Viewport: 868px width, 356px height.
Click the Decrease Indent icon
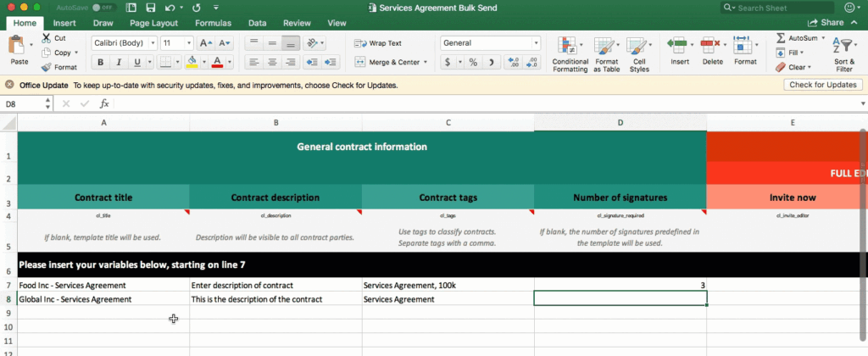(x=312, y=62)
